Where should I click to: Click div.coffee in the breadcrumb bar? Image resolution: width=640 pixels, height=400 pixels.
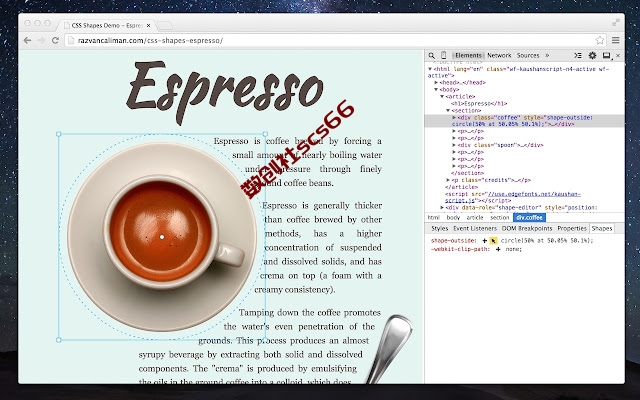529,218
